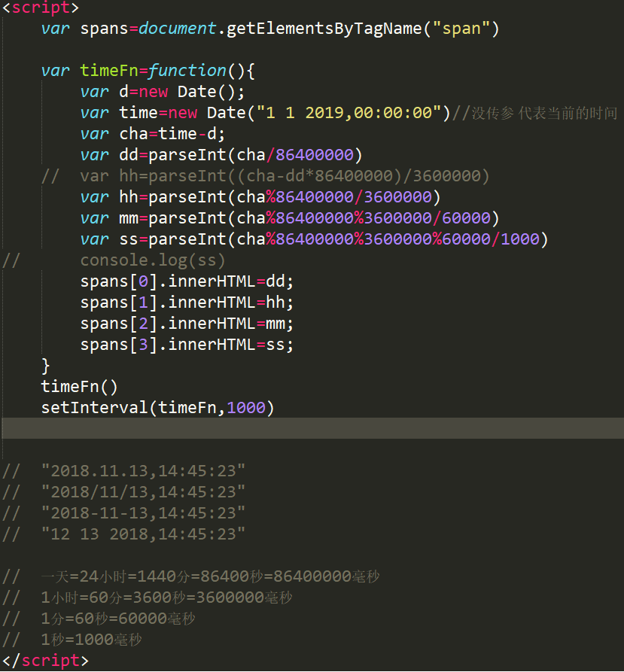Click the spans[0].innerHTML=dd; line
Viewport: 624px width, 672px height.
point(187,281)
